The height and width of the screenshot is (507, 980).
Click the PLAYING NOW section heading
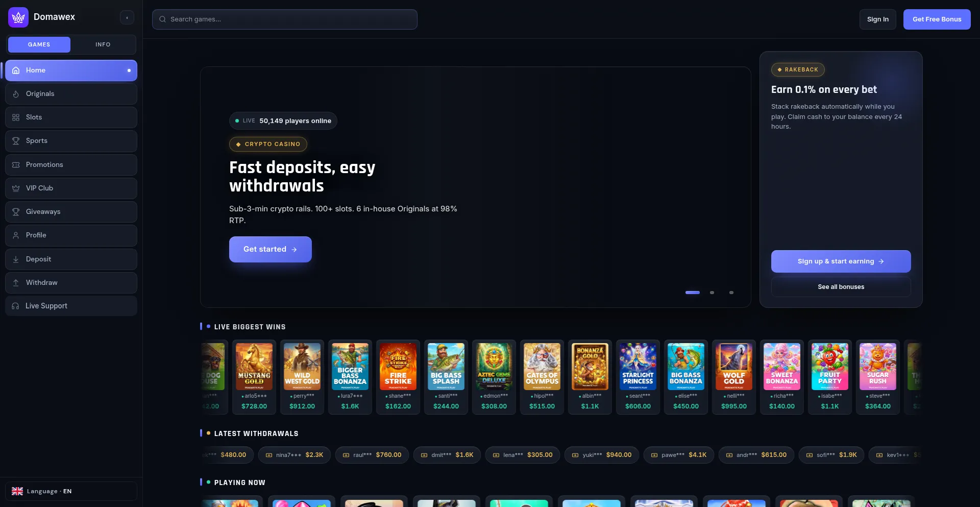click(x=240, y=482)
